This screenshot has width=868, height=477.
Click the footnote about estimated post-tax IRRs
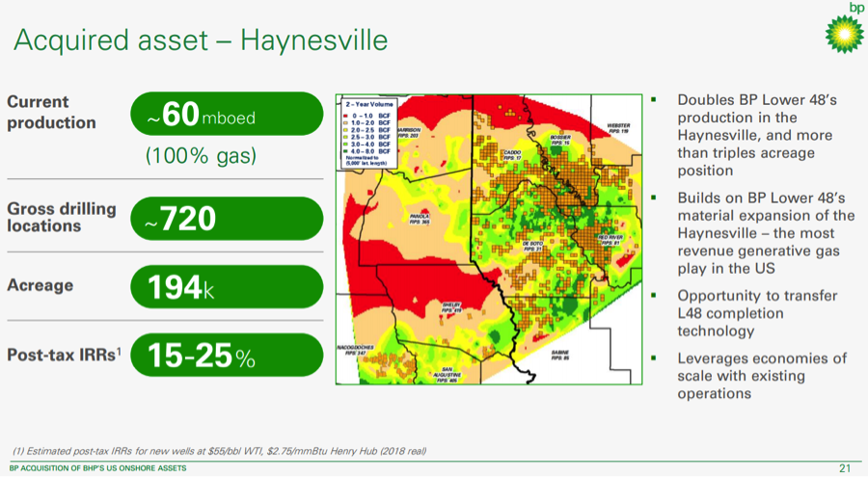(219, 451)
